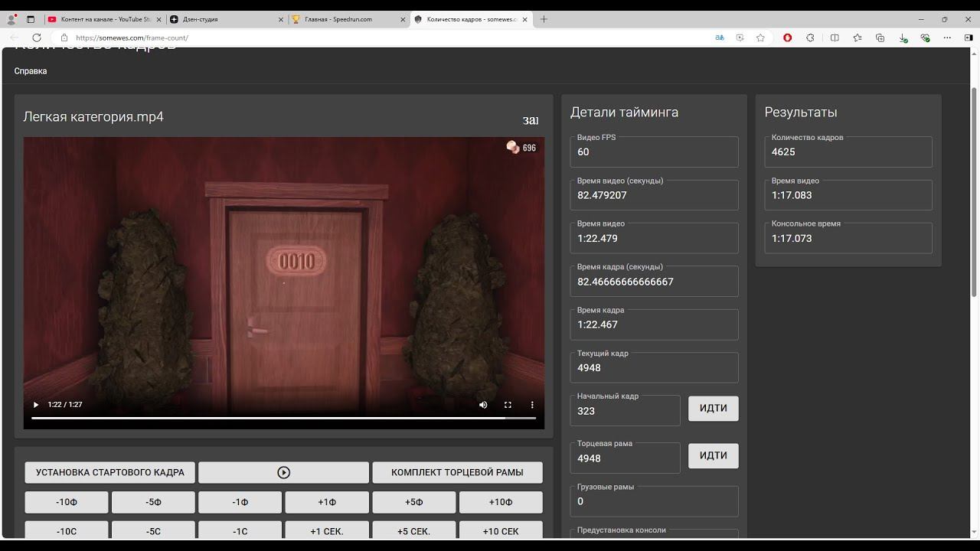Open the Справка help link
The height and width of the screenshot is (551, 980).
coord(31,71)
